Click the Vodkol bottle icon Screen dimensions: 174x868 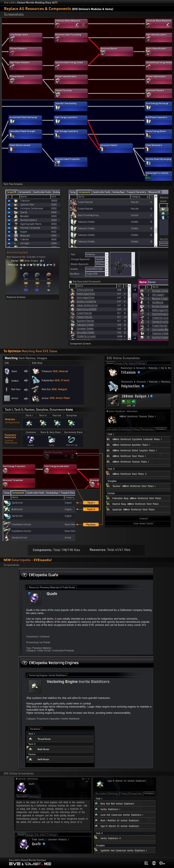coord(7,380)
